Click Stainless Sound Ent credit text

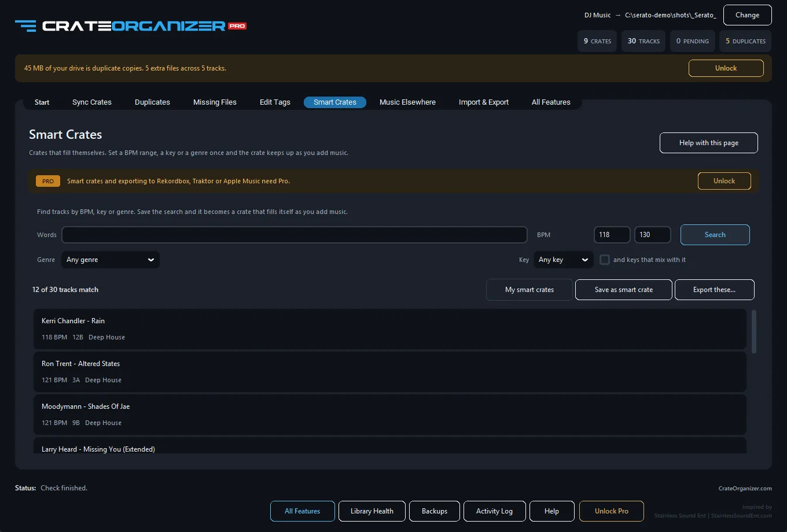[713, 516]
